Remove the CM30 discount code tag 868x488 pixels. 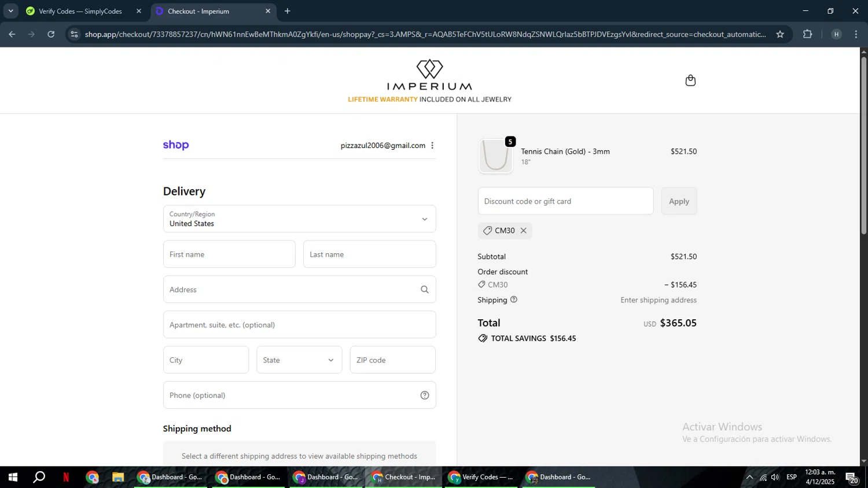[524, 231]
